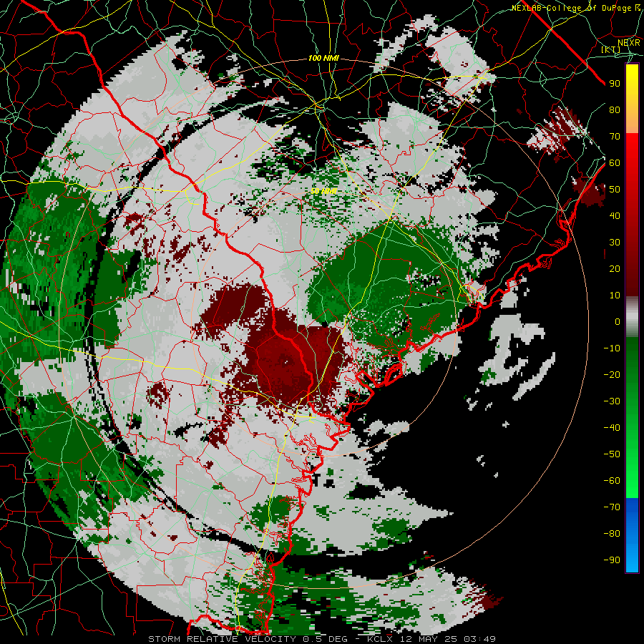This screenshot has width=644, height=644.
Task: Click the "-60" value on the velocity scale
Action: 612,481
